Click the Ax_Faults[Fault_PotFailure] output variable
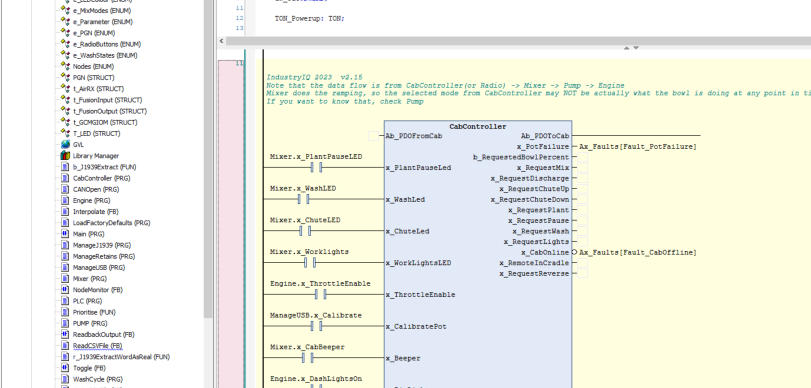This screenshot has width=811, height=388. pos(638,147)
